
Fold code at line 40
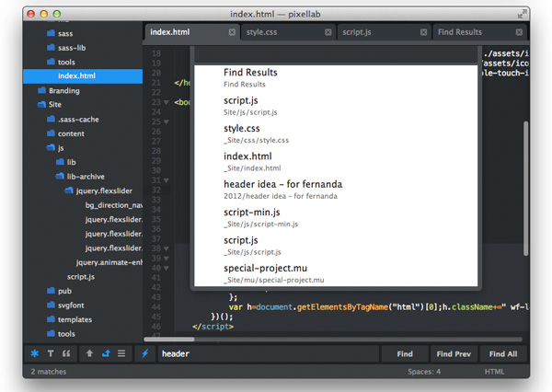167,268
